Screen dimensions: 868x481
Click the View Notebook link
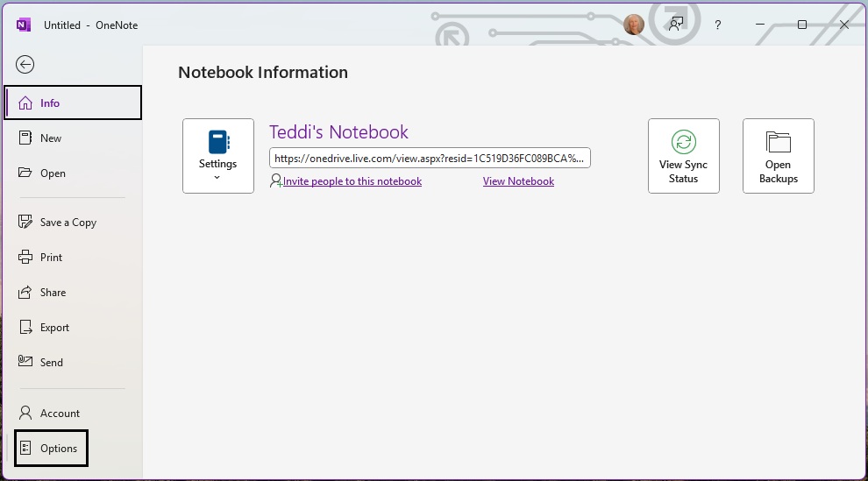(518, 181)
